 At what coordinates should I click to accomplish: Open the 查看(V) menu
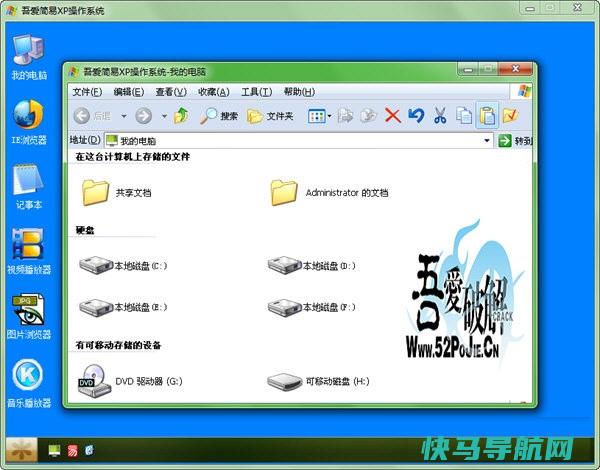(171, 92)
